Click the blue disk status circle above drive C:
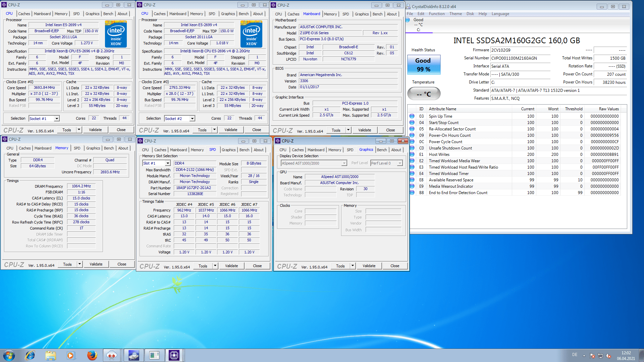This screenshot has height=362, width=644. 408,20
